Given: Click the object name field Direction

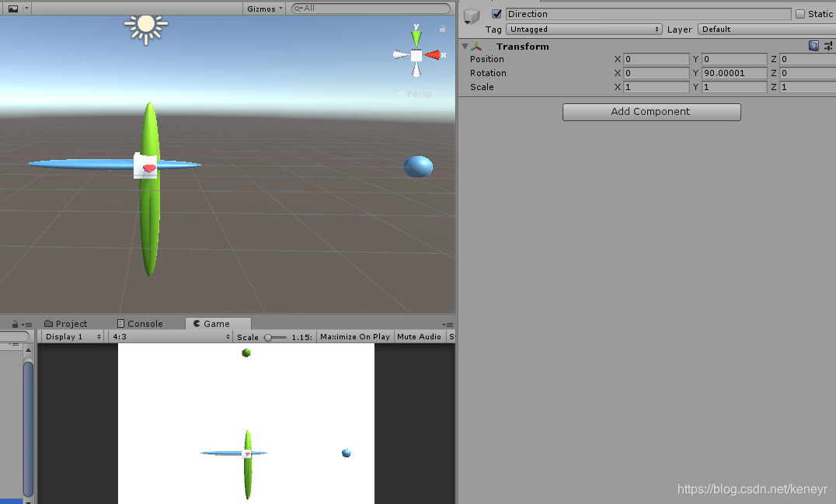Looking at the screenshot, I should [x=648, y=14].
